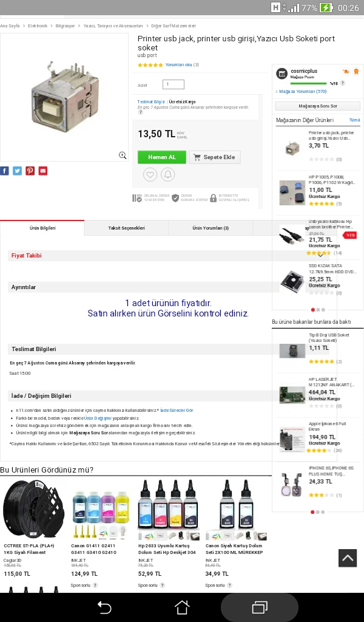Image resolution: width=364 pixels, height=622 pixels.
Task: Jump back to top arrow button
Action: [348, 558]
